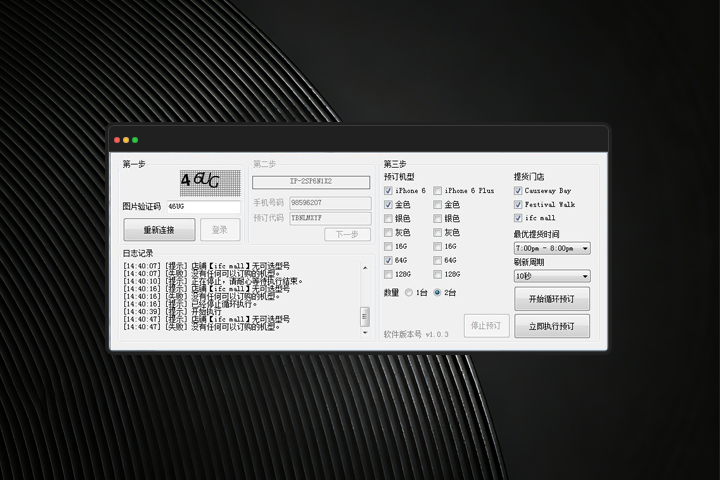Check 128G storage for iPhone 6 Plus
This screenshot has width=720, height=480.
pyautogui.click(x=438, y=275)
